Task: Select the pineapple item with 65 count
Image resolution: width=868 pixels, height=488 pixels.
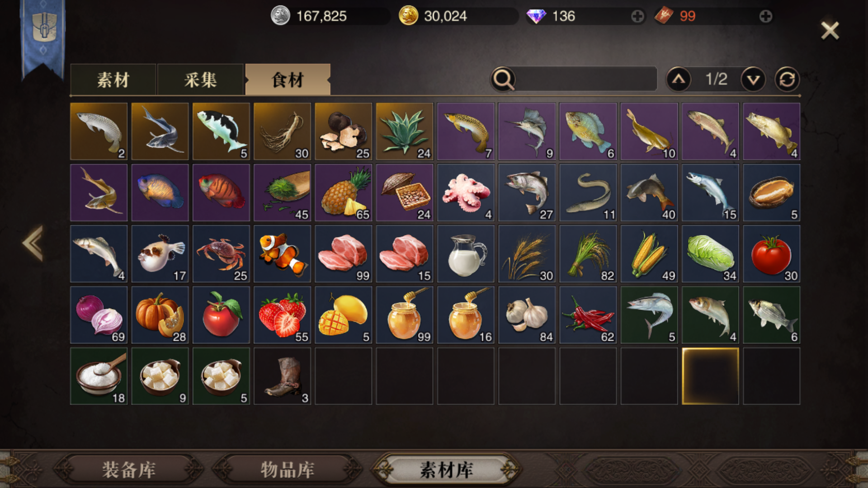Action: point(343,192)
